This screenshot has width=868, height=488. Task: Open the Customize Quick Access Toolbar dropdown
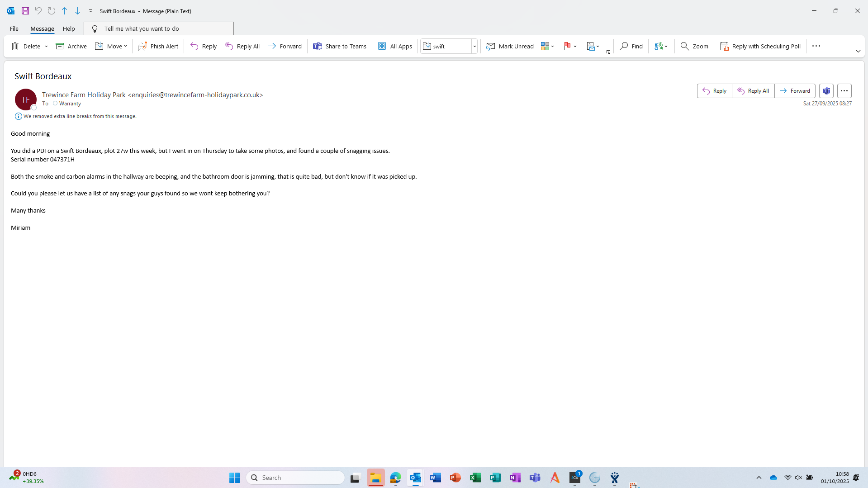pos(90,11)
